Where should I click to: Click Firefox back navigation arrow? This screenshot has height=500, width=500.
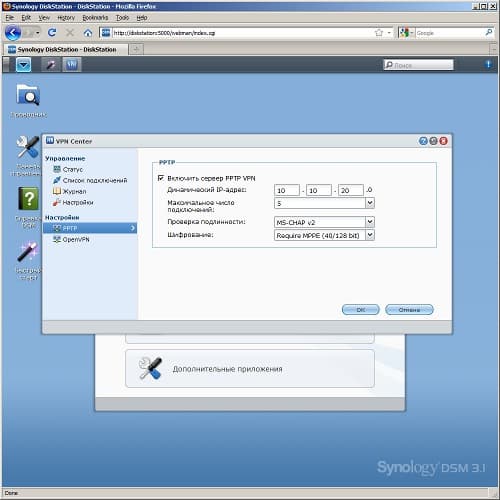[13, 33]
